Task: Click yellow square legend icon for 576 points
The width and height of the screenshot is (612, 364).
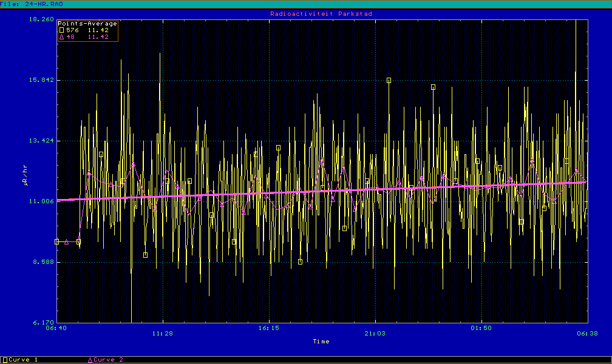Action: (x=61, y=30)
